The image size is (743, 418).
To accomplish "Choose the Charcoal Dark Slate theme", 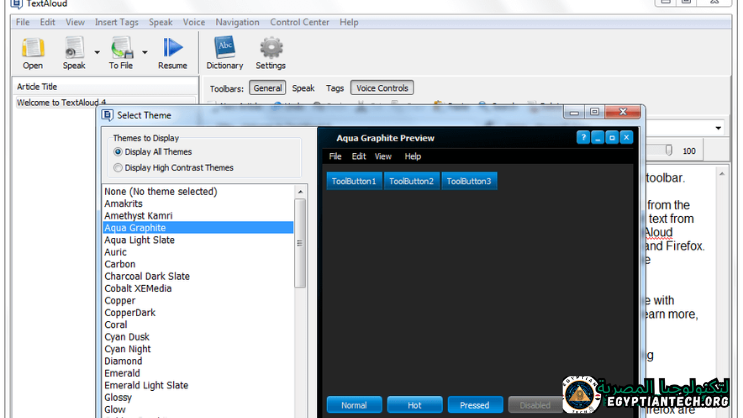I will [x=147, y=276].
